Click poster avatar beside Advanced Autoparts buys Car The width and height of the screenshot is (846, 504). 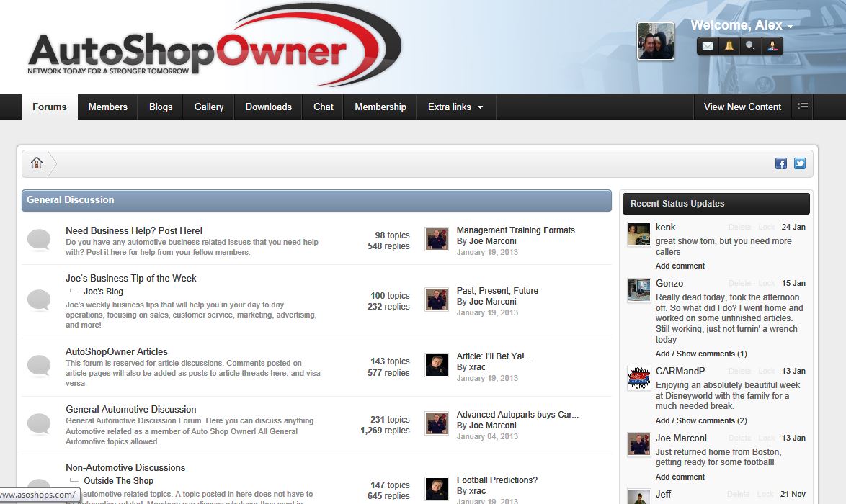click(x=437, y=423)
